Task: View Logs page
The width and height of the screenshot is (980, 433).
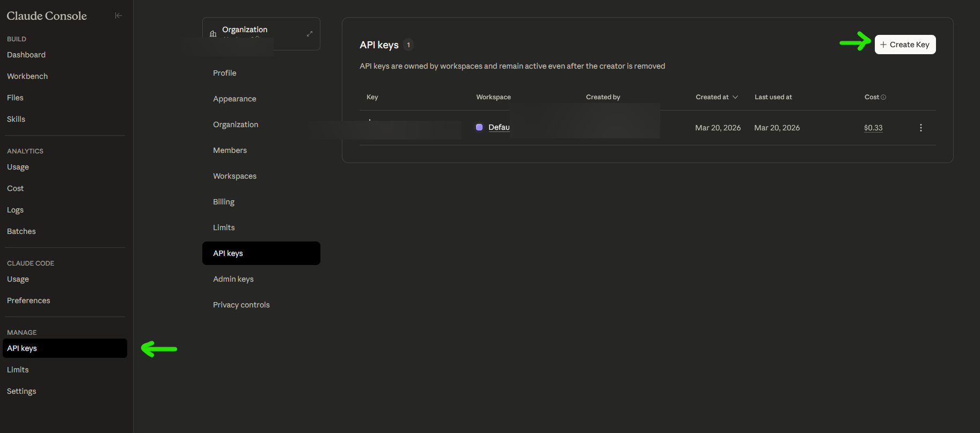Action: click(15, 210)
